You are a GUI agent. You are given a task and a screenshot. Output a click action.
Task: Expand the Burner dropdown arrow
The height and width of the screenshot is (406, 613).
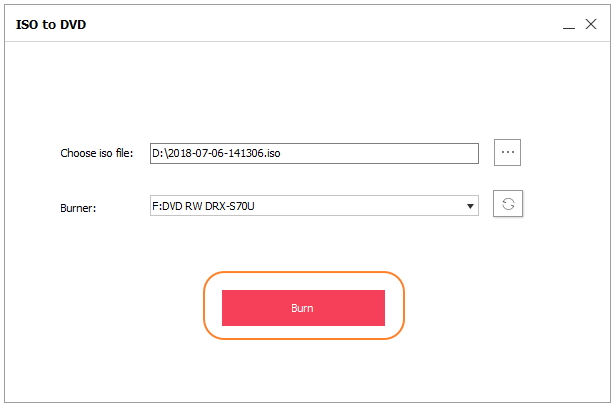click(470, 206)
